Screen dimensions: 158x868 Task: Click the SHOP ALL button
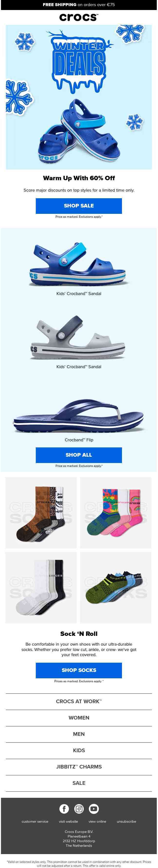point(79,455)
